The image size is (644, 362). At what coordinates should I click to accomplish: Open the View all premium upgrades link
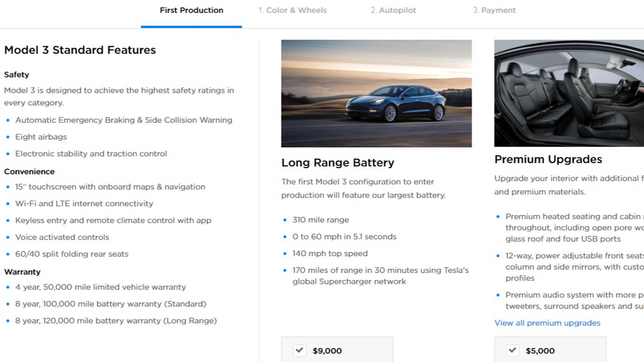pos(547,323)
